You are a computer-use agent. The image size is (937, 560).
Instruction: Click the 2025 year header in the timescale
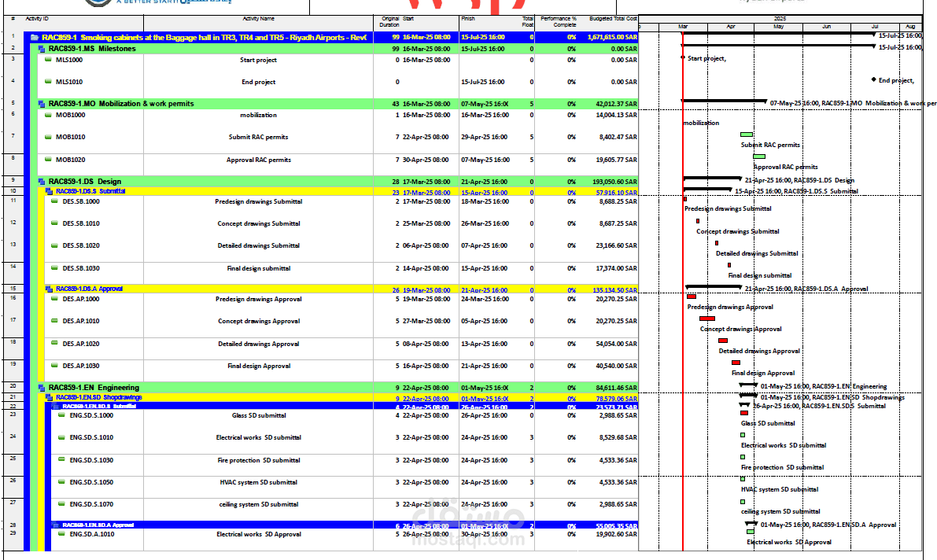pyautogui.click(x=780, y=19)
